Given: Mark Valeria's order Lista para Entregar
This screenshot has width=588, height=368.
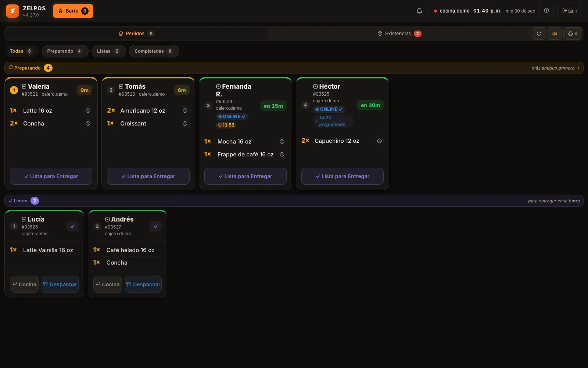Looking at the screenshot, I should click(51, 176).
